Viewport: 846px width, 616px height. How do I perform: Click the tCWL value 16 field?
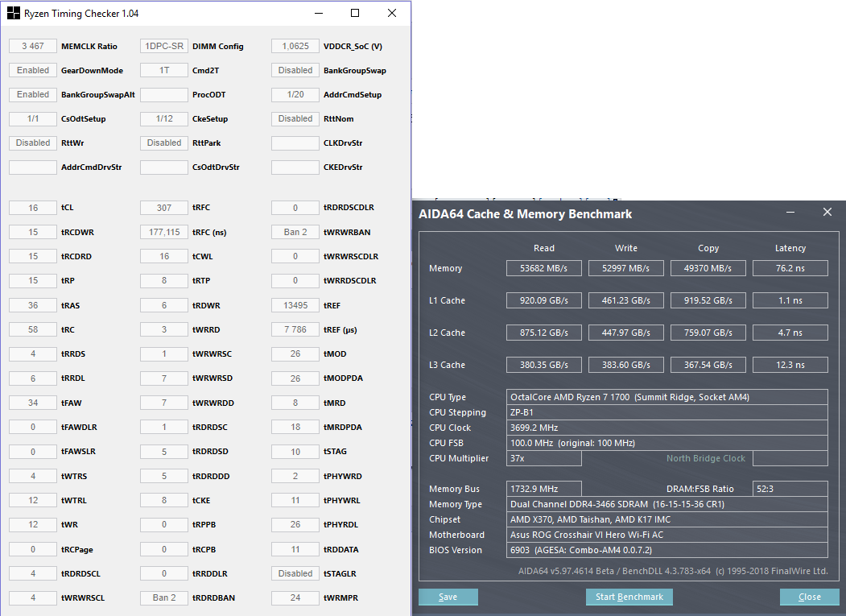pyautogui.click(x=164, y=256)
